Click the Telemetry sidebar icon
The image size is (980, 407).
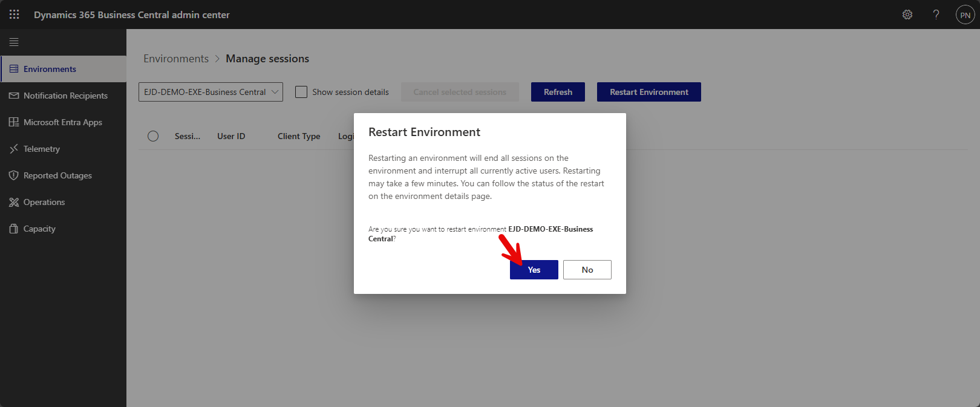(14, 149)
